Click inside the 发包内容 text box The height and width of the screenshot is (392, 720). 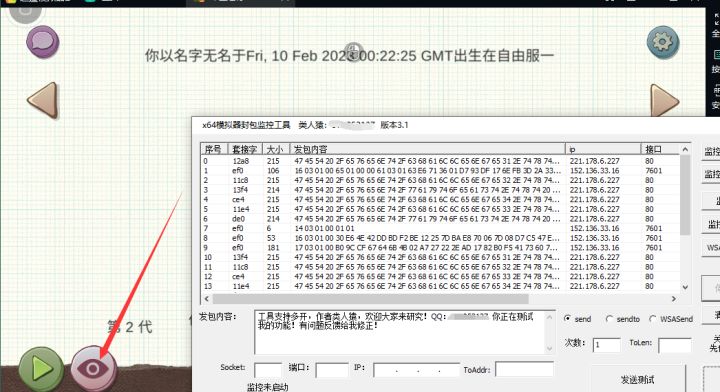point(405,332)
